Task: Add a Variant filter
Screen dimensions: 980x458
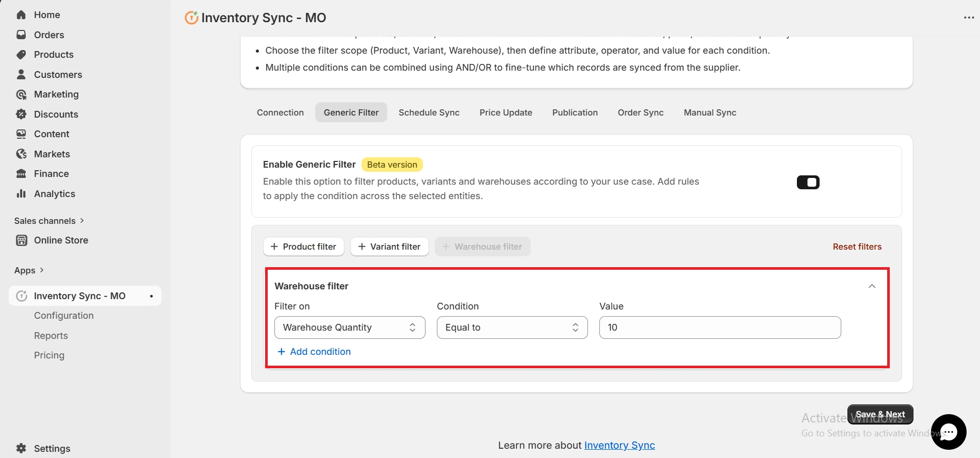Action: (x=389, y=247)
